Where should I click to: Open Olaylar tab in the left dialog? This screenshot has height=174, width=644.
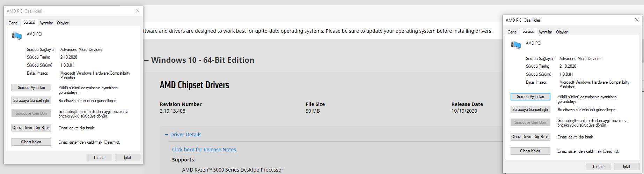coord(63,23)
